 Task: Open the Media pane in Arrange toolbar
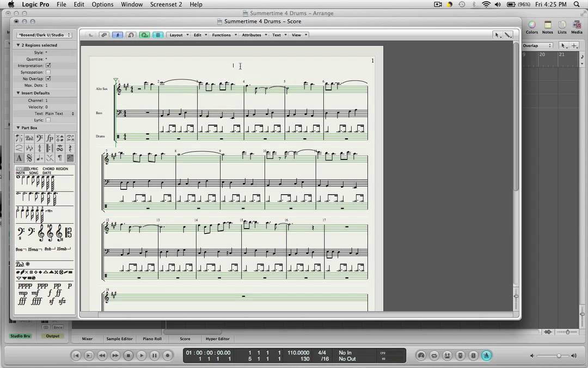click(577, 27)
